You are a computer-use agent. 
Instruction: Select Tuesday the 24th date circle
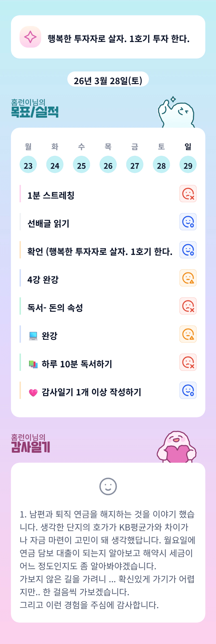55,165
